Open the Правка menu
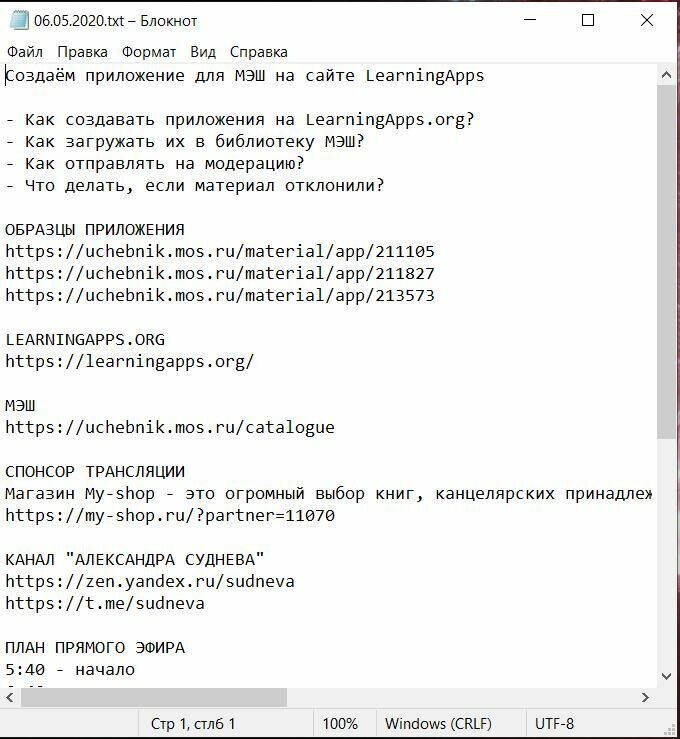Viewport: 680px width, 739px height. click(x=82, y=52)
